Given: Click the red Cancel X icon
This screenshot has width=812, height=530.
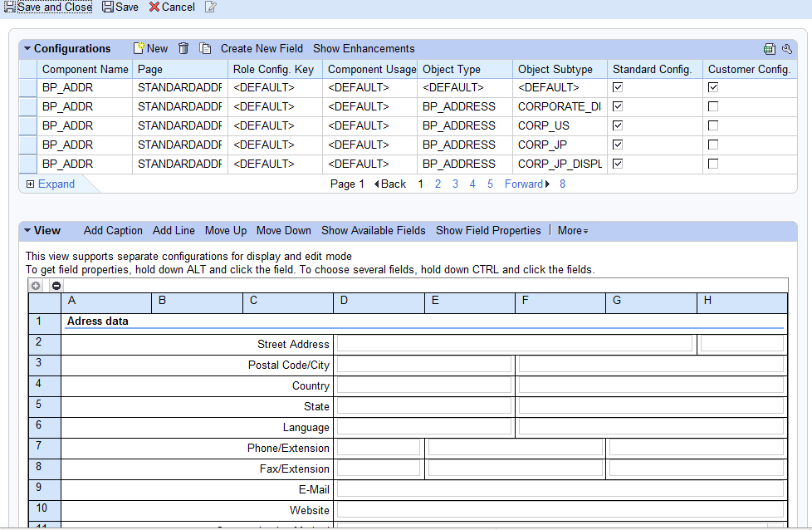Looking at the screenshot, I should pyautogui.click(x=154, y=7).
